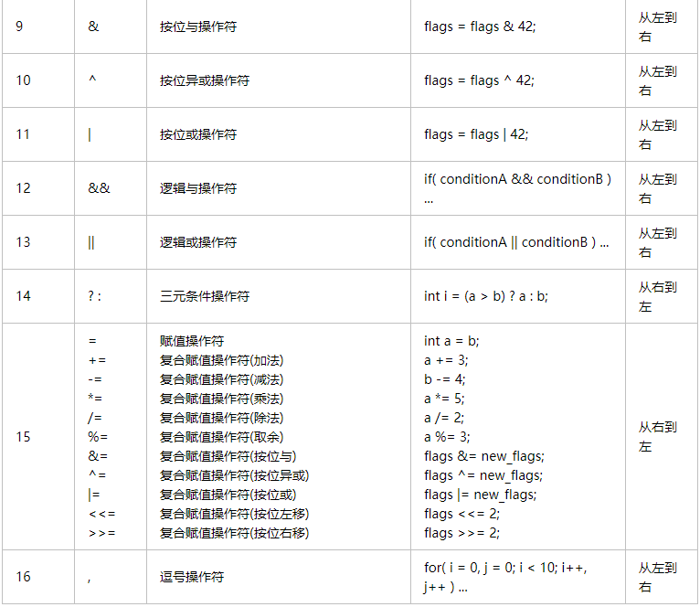Click the %= operator in row 15
Screen dimensions: 700x607
pyautogui.click(x=98, y=437)
